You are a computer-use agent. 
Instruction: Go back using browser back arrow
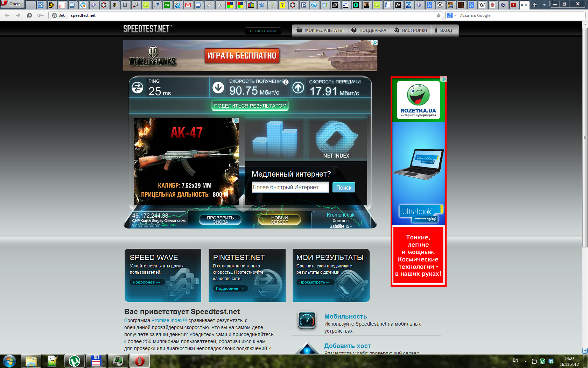click(x=7, y=15)
